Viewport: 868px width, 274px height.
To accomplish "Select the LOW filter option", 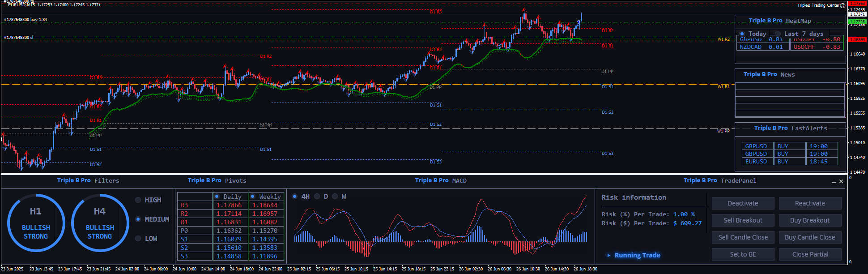I will point(138,239).
